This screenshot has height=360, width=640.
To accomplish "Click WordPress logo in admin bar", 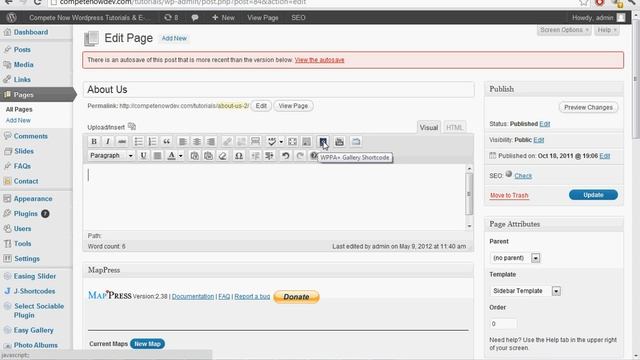I will (x=12, y=18).
